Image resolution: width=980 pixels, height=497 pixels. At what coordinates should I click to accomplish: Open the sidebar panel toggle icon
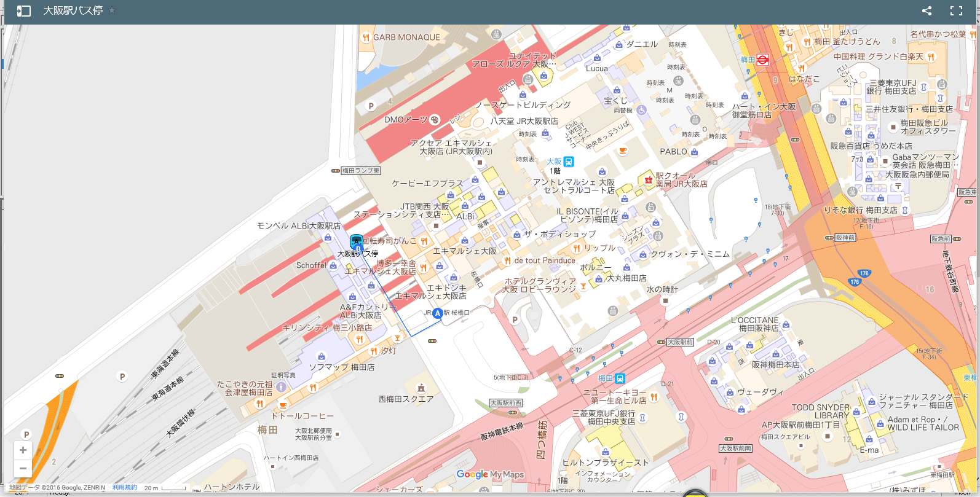(23, 11)
